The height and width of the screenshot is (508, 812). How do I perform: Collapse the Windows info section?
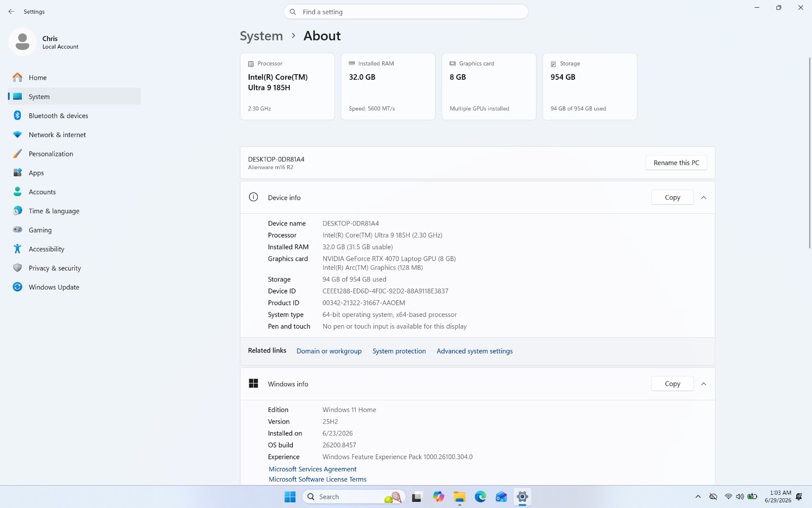(703, 384)
